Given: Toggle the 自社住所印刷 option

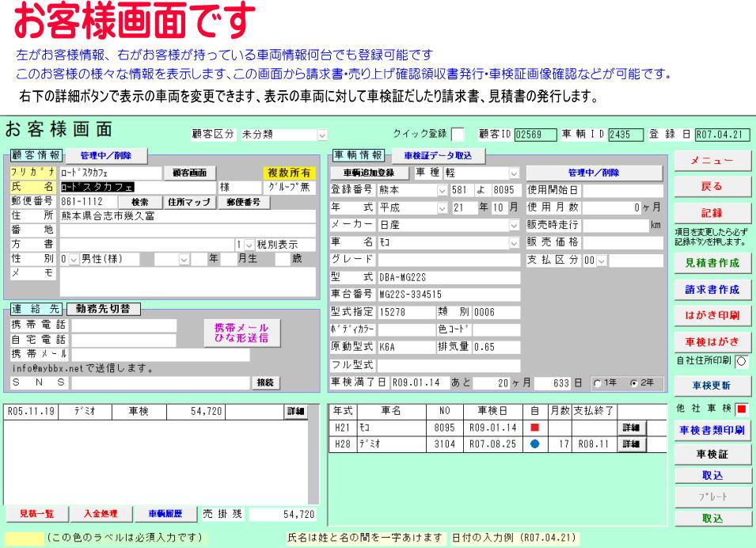Looking at the screenshot, I should coord(742,360).
